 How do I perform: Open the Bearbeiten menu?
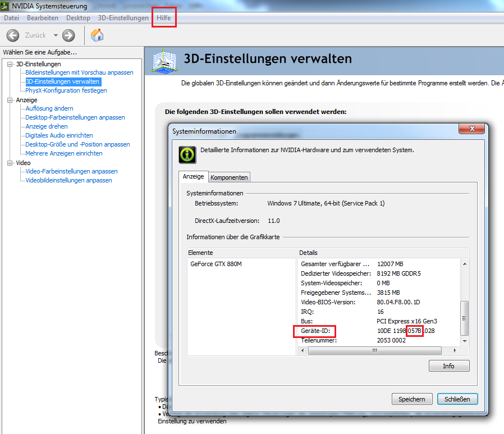tap(43, 18)
